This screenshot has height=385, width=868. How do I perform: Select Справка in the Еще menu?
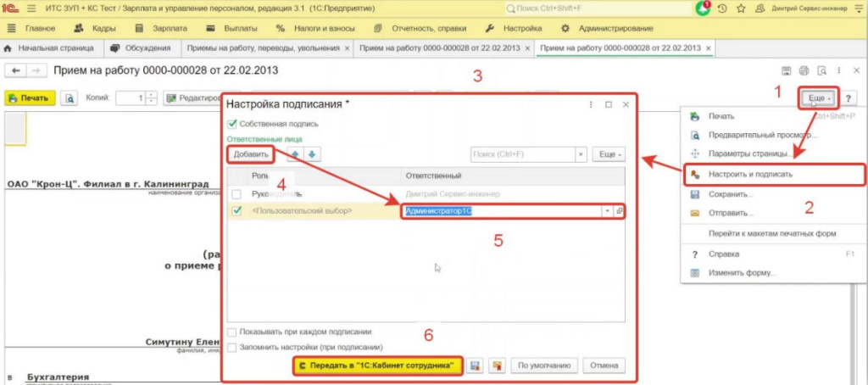(774, 254)
